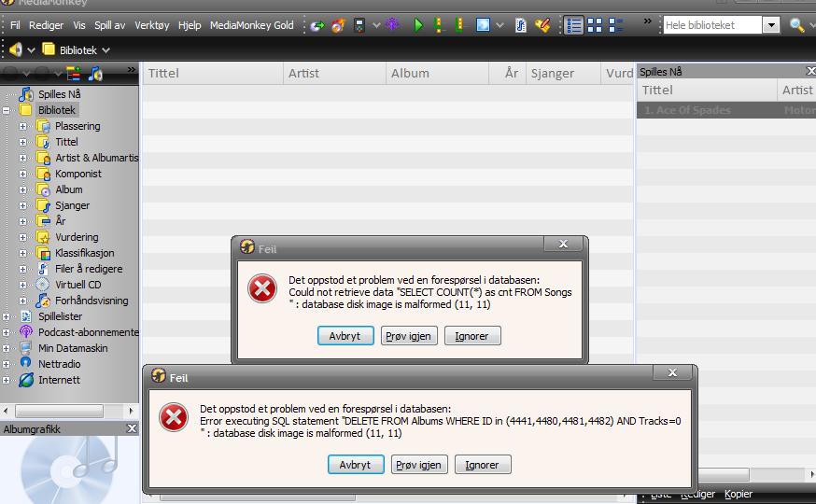
Task: Click the green play arrow icon
Action: pyautogui.click(x=418, y=25)
